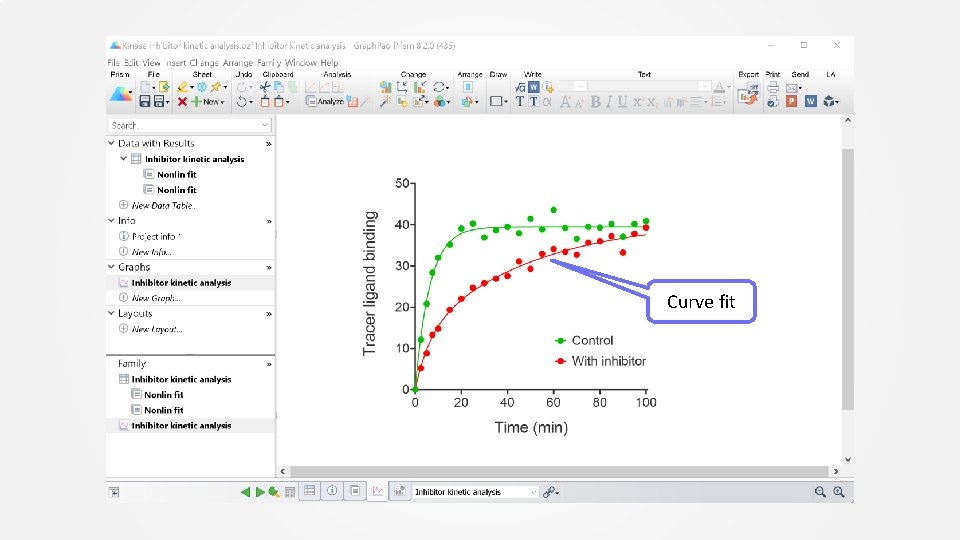Click New Graph link
The height and width of the screenshot is (540, 960).
156,298
